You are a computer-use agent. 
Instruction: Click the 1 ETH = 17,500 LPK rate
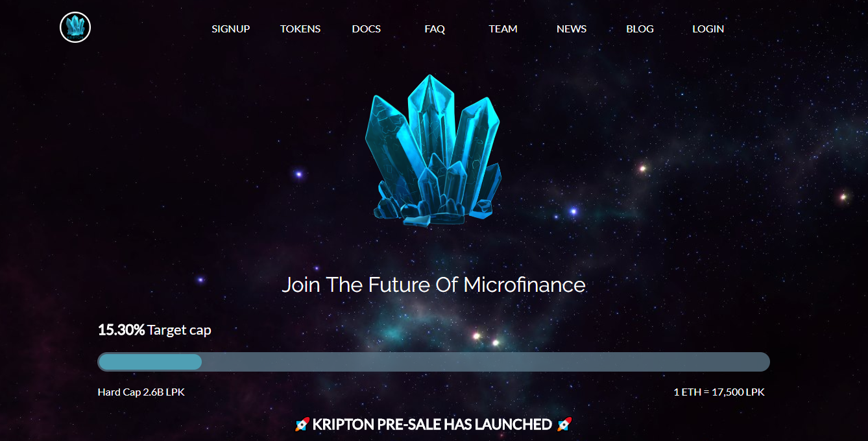[719, 392]
